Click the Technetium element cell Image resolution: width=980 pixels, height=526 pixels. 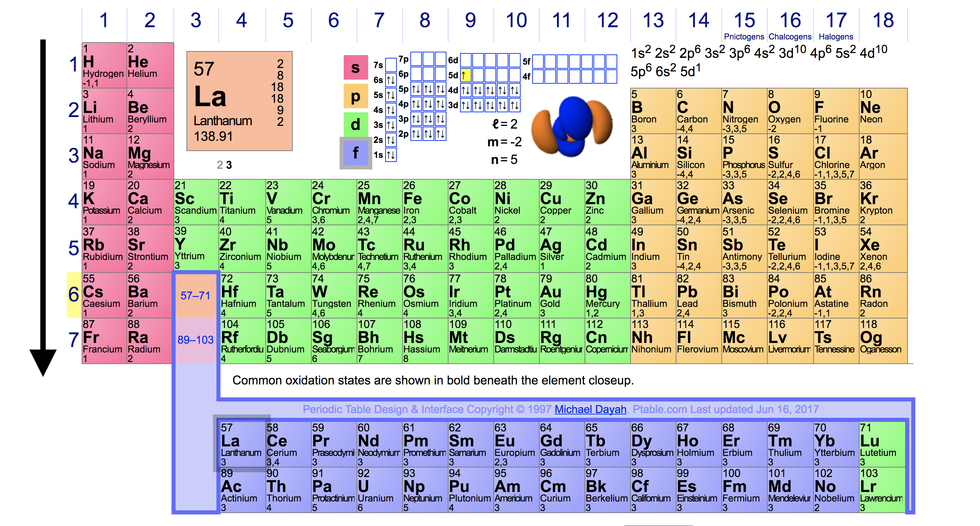coord(379,249)
